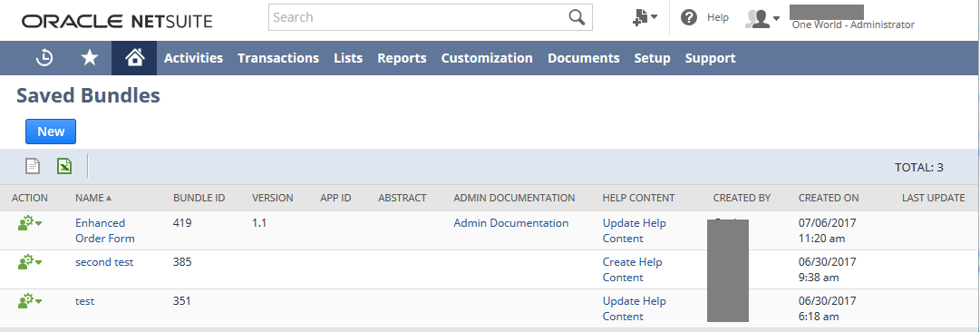This screenshot has height=332, width=980.
Task: Open the Customization menu
Action: click(x=487, y=58)
